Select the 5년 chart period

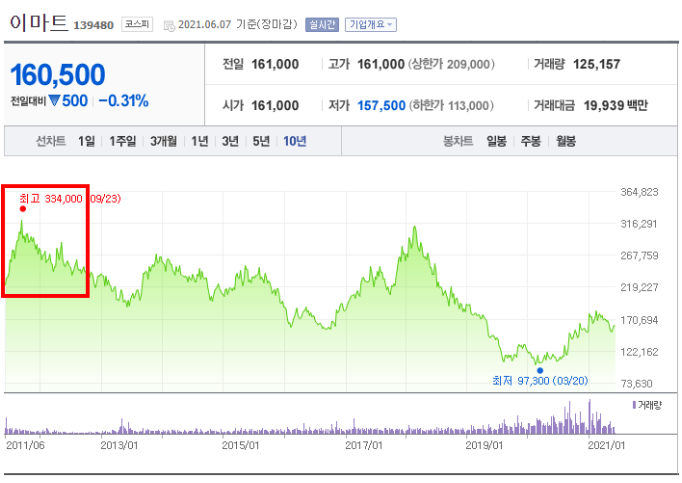[x=261, y=141]
